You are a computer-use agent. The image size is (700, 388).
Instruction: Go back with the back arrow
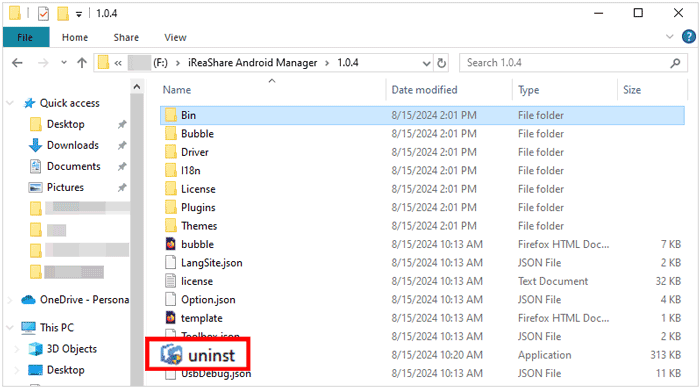[x=17, y=63]
